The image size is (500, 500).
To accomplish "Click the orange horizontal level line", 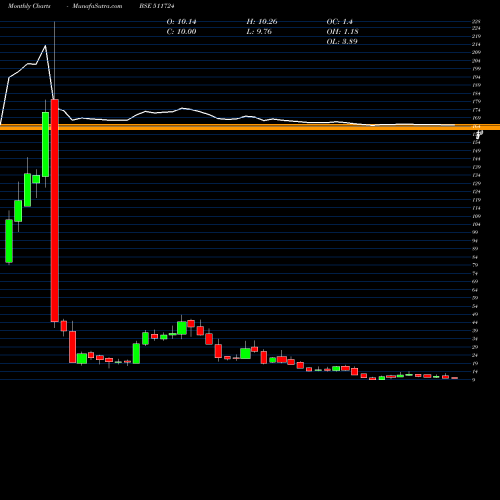I will tap(250, 127).
